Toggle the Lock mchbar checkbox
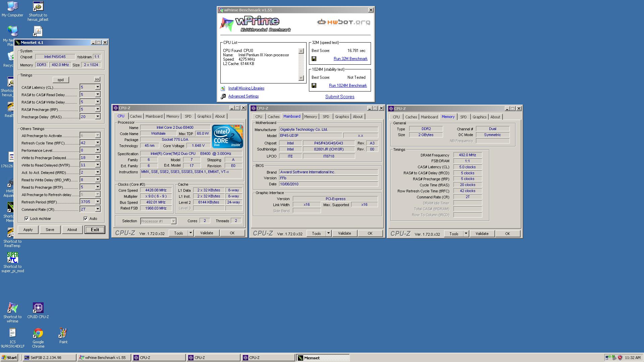The width and height of the screenshot is (644, 362). tap(26, 219)
